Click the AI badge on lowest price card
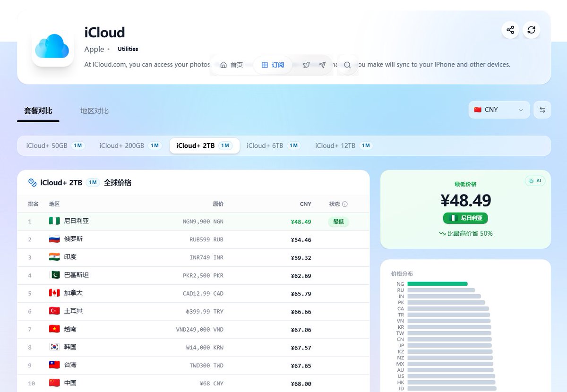Screen dimensions: 567x392 click(535, 181)
